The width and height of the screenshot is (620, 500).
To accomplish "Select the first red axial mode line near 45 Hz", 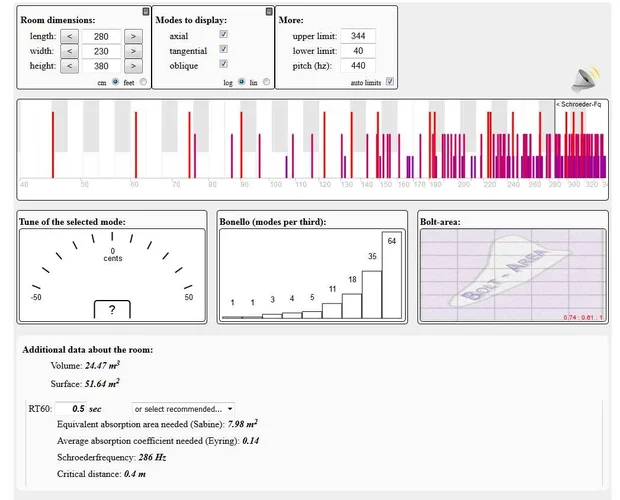I will click(53, 145).
